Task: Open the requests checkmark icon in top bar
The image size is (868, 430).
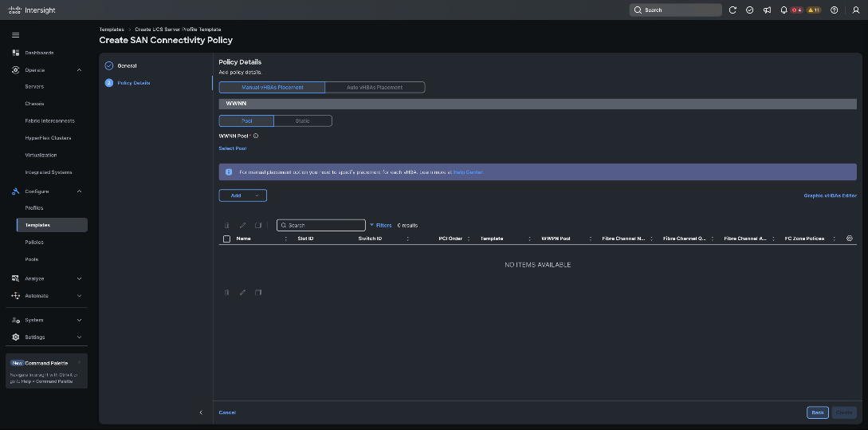Action: (x=749, y=10)
